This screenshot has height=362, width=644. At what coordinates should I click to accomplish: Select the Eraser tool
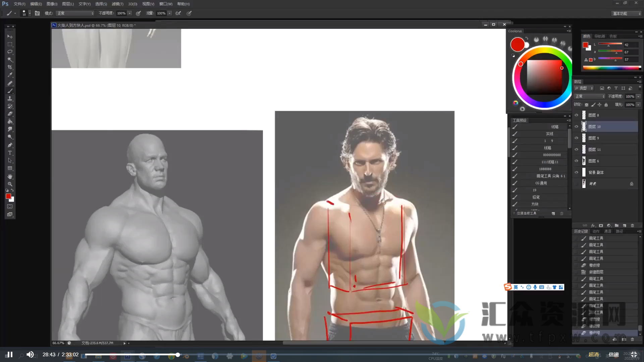click(x=10, y=114)
